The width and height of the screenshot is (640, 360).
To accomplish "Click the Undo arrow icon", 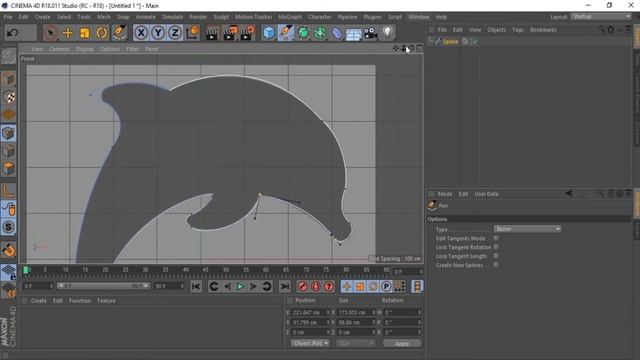I will pos(12,33).
